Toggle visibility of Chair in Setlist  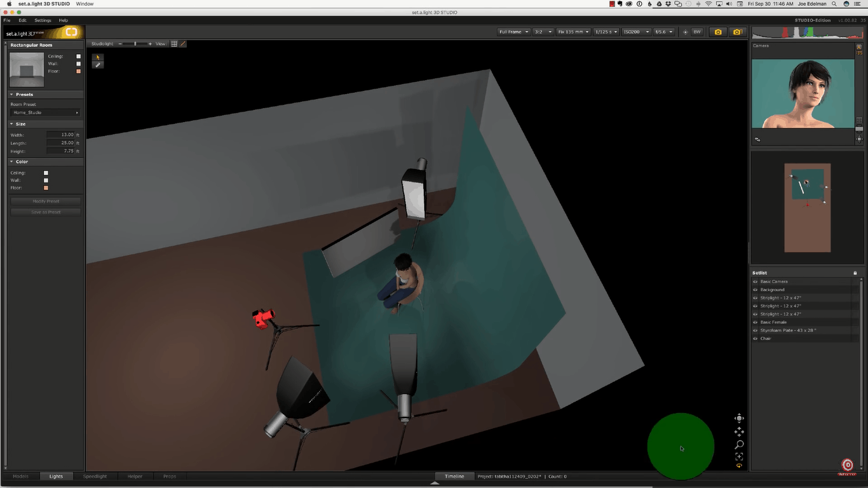(x=756, y=339)
